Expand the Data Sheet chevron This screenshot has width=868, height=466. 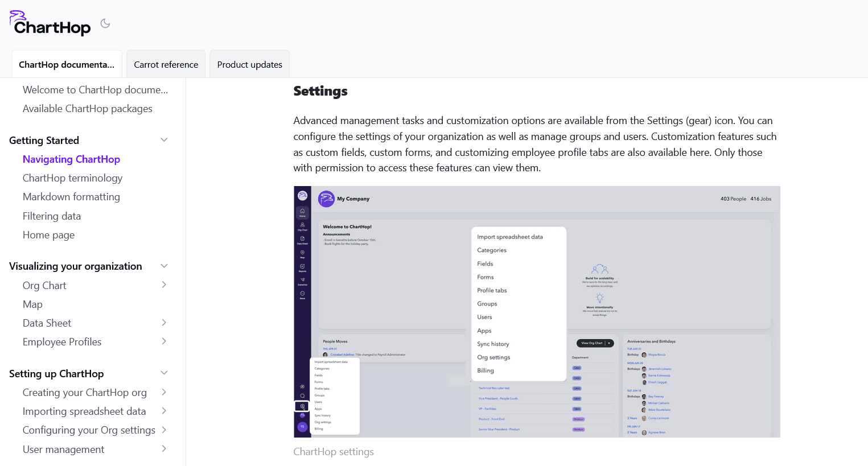[164, 323]
